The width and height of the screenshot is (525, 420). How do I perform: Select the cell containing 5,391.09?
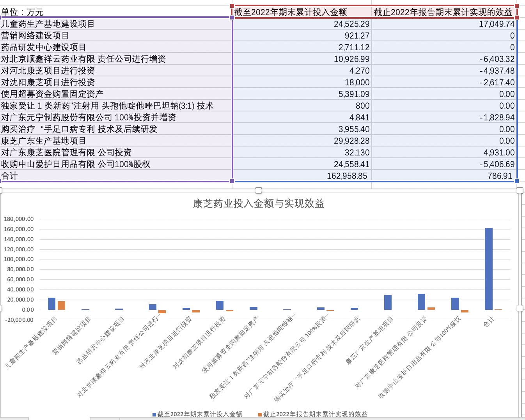(302, 94)
